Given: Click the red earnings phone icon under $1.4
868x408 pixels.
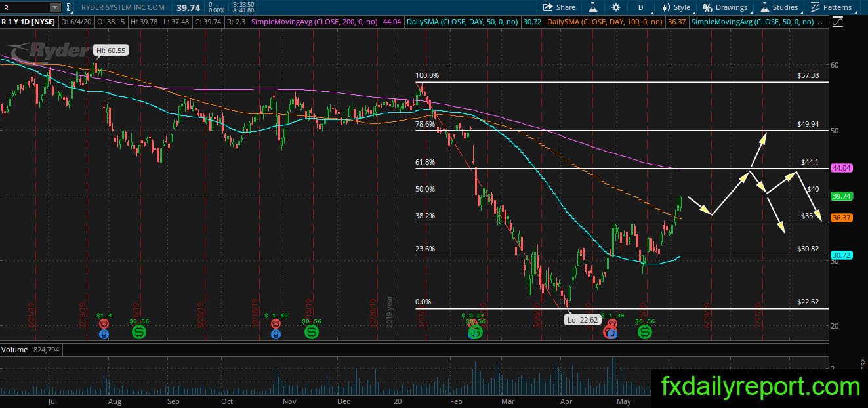Looking at the screenshot, I should (104, 324).
